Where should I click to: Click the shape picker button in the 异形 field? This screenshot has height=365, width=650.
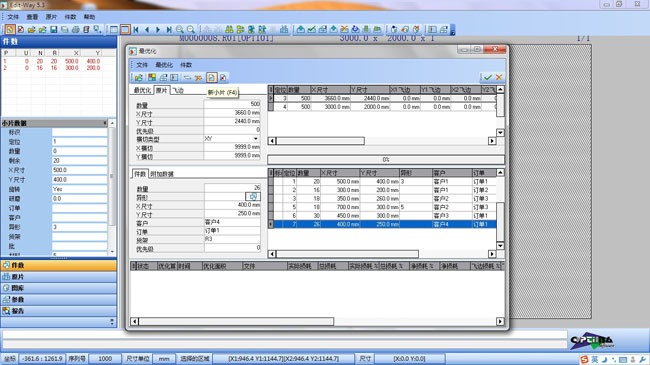pyautogui.click(x=253, y=196)
